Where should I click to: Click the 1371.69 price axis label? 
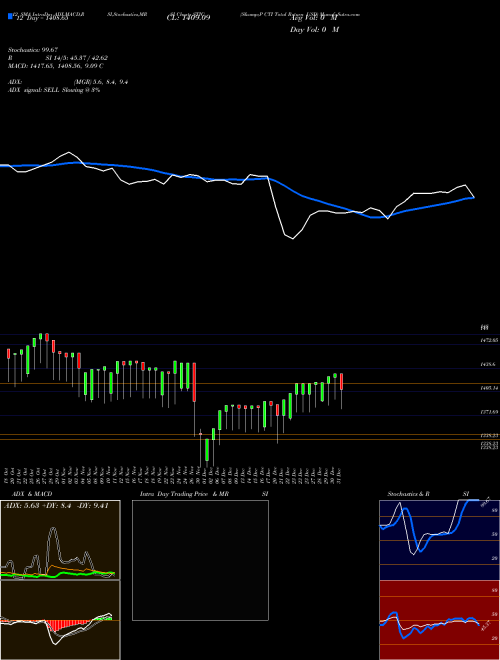point(489,412)
